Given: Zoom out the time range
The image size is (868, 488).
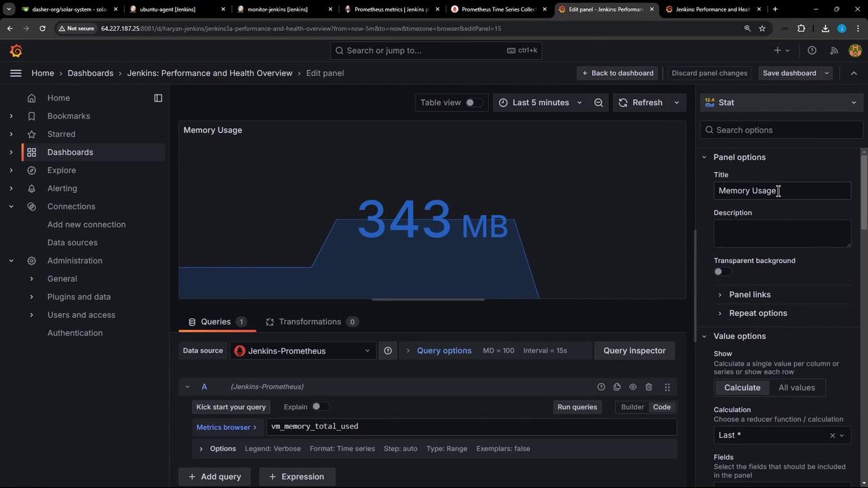Looking at the screenshot, I should 598,102.
